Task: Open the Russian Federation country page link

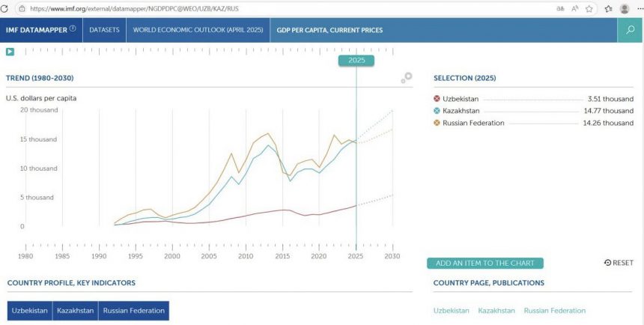Action: (554, 311)
